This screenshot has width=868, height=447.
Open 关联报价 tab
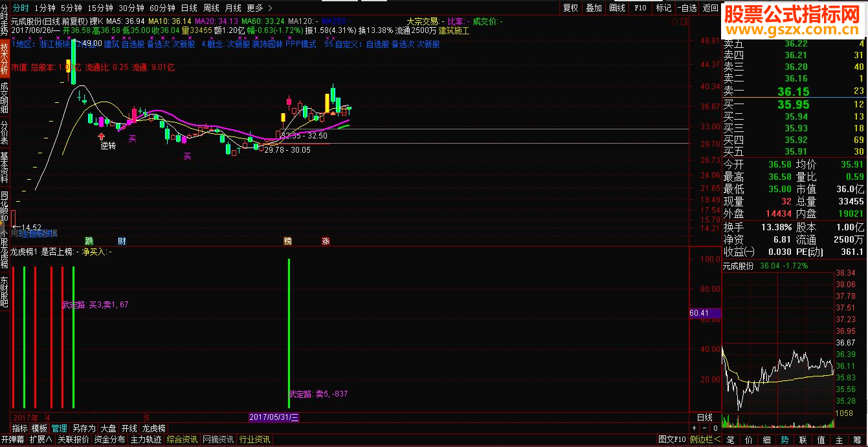[x=73, y=440]
